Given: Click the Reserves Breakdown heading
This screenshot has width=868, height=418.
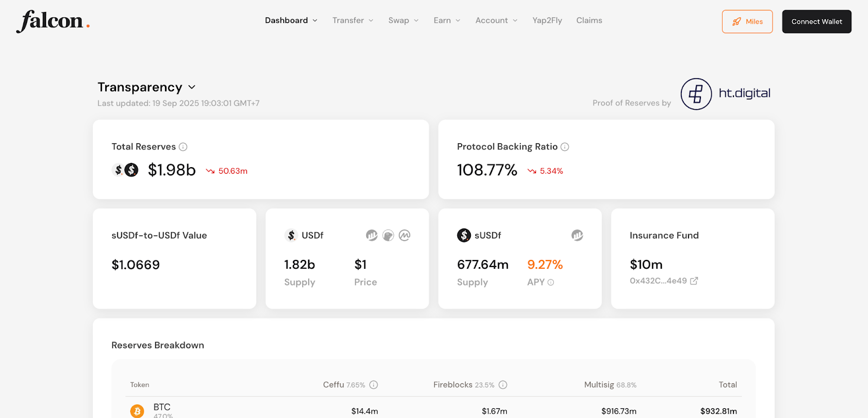Looking at the screenshot, I should 158,345.
